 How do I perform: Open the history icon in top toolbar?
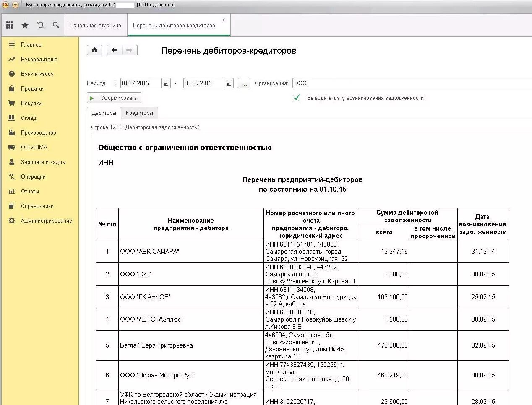40,25
